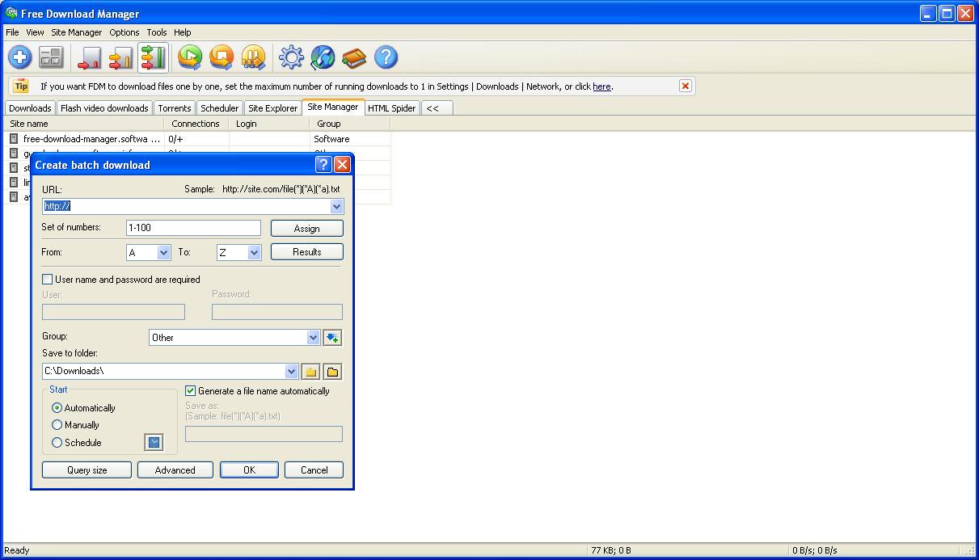Click second folder browse icon beside save path
Screen dimensions: 979x560
click(332, 372)
